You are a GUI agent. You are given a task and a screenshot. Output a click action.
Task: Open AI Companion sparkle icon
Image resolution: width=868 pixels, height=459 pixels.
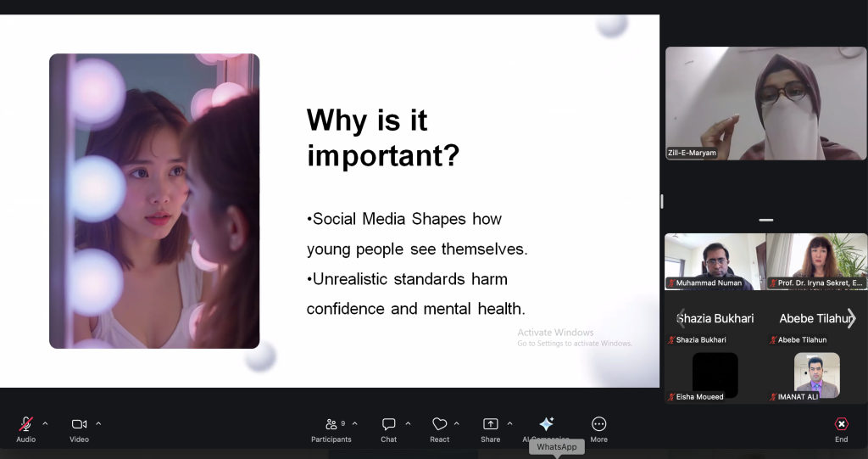point(547,424)
